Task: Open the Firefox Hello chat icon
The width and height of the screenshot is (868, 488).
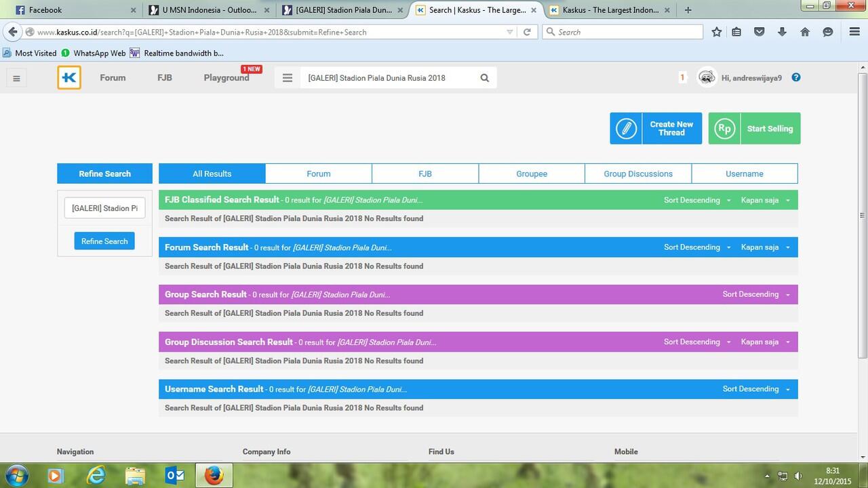Action: coord(827,32)
